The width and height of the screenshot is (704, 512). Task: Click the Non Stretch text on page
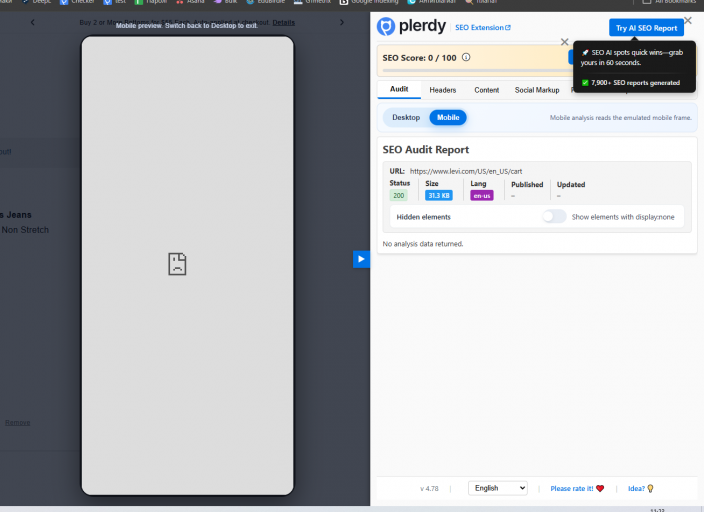pyautogui.click(x=25, y=230)
